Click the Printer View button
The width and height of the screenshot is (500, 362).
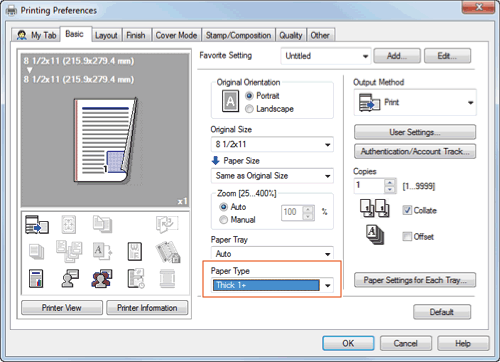tap(62, 308)
